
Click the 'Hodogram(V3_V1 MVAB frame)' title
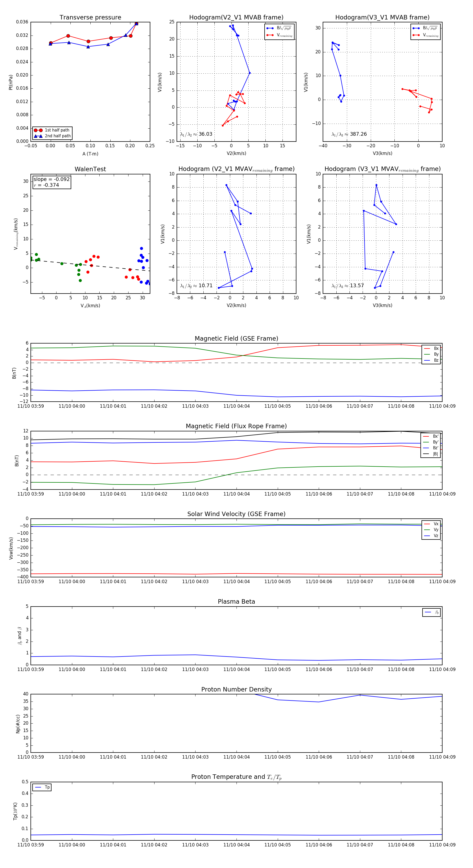[x=382, y=17]
